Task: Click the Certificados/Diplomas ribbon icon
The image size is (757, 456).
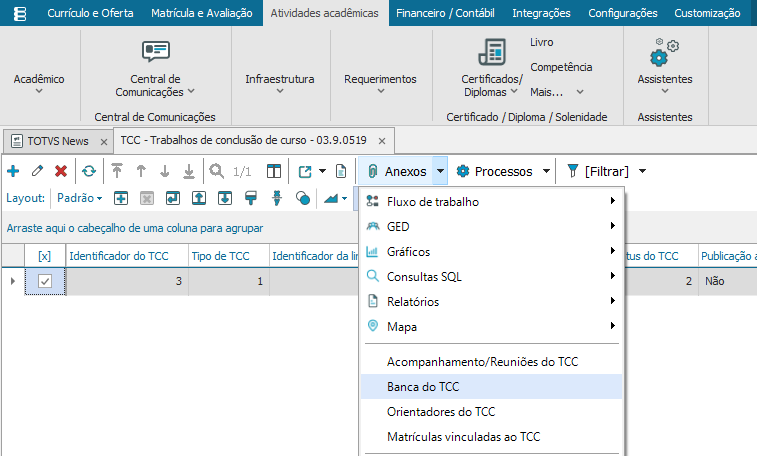Action: pyautogui.click(x=491, y=52)
